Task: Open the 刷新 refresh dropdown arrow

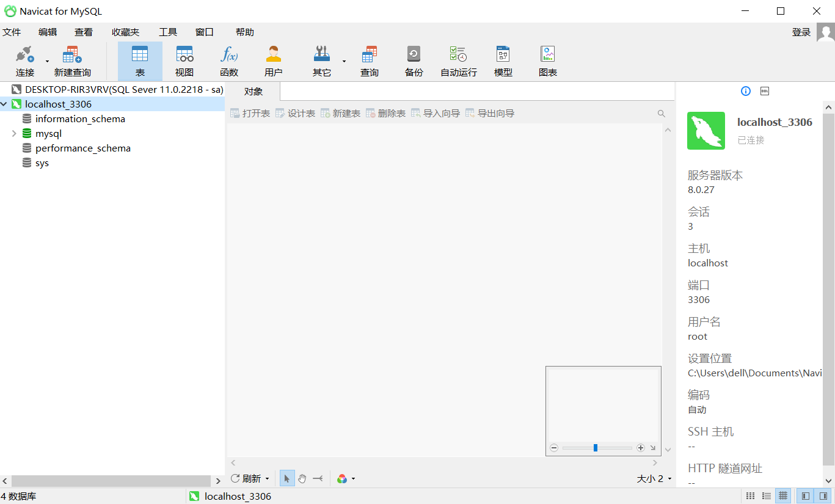Action: (x=267, y=479)
